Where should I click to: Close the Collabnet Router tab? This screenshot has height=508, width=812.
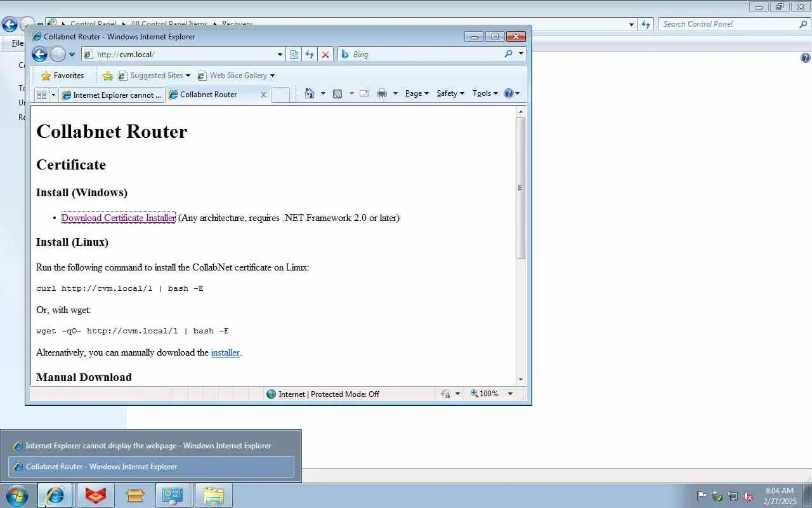263,95
